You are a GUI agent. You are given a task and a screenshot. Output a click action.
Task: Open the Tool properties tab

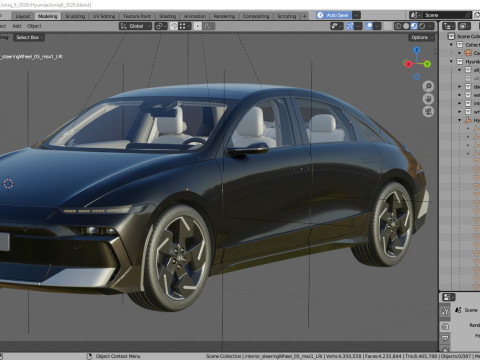click(445, 312)
